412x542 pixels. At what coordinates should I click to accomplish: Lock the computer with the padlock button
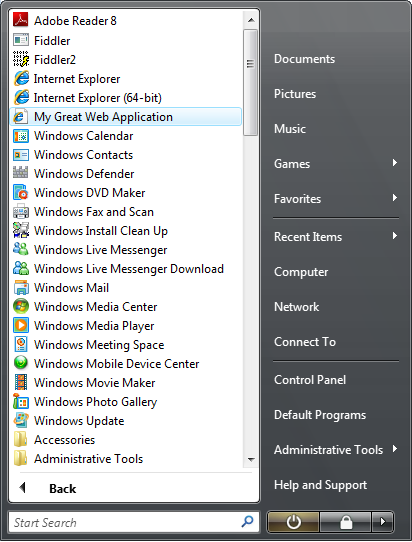coord(346,522)
